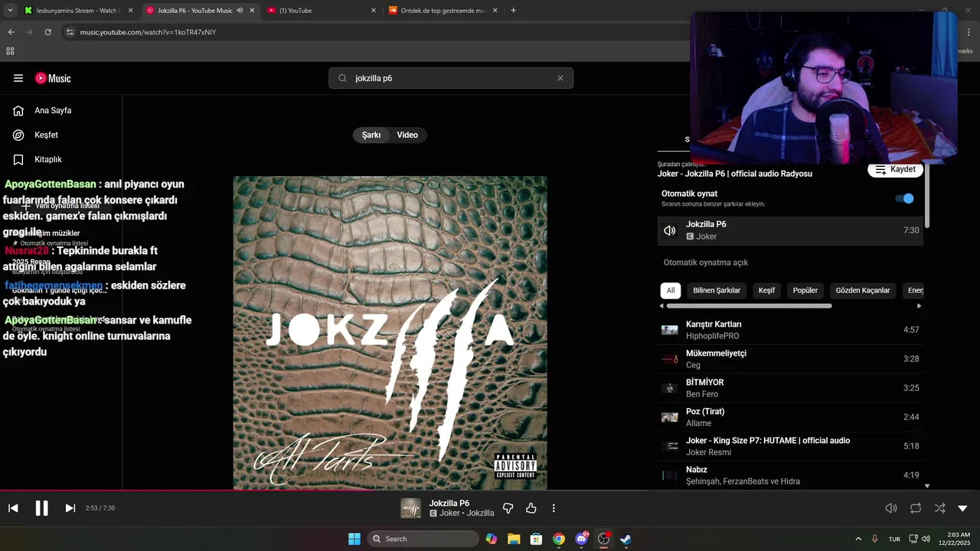Open a new browser tab
The image size is (980, 551).
pos(513,11)
